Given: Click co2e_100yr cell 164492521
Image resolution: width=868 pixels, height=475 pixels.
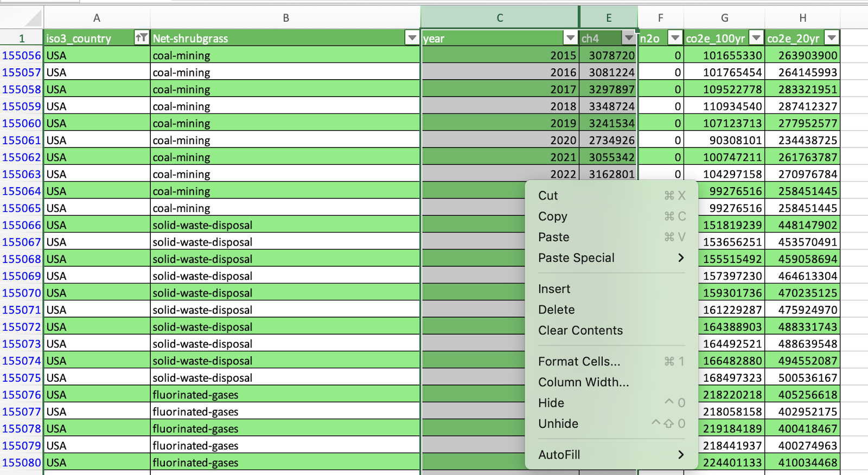Looking at the screenshot, I should (x=732, y=344).
